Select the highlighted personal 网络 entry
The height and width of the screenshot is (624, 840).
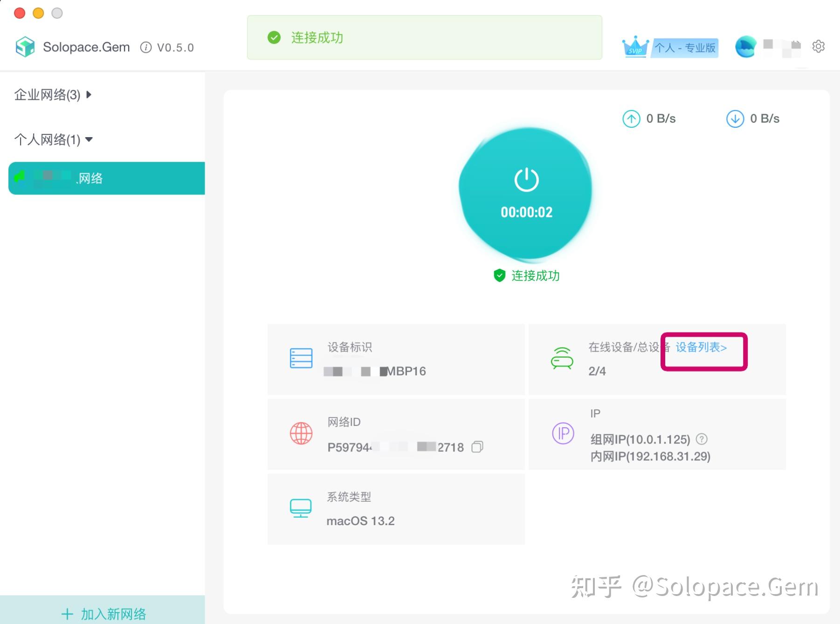pos(107,178)
